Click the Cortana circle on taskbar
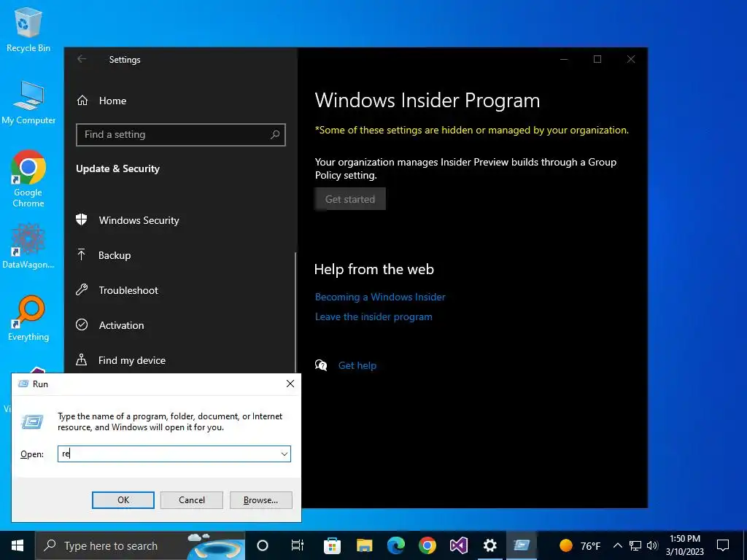 (263, 545)
